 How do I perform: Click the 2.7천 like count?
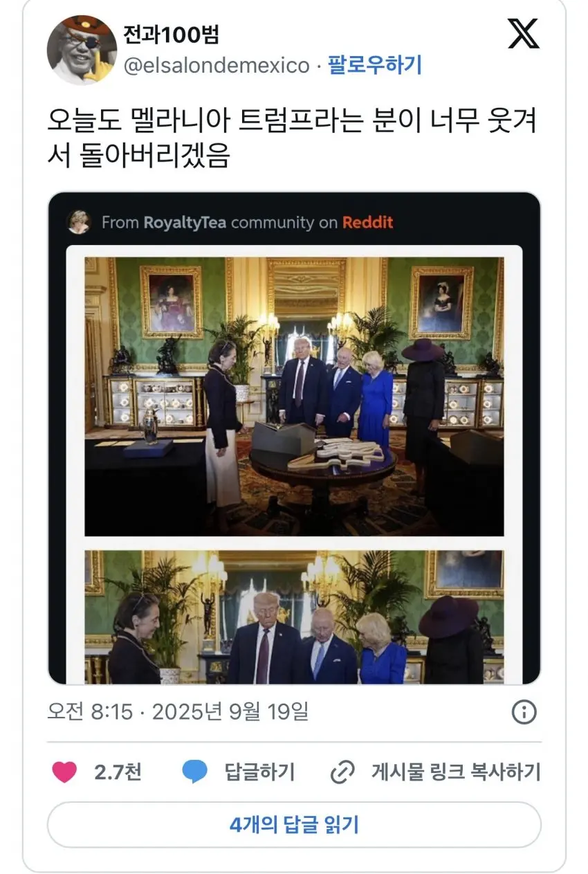point(118,772)
